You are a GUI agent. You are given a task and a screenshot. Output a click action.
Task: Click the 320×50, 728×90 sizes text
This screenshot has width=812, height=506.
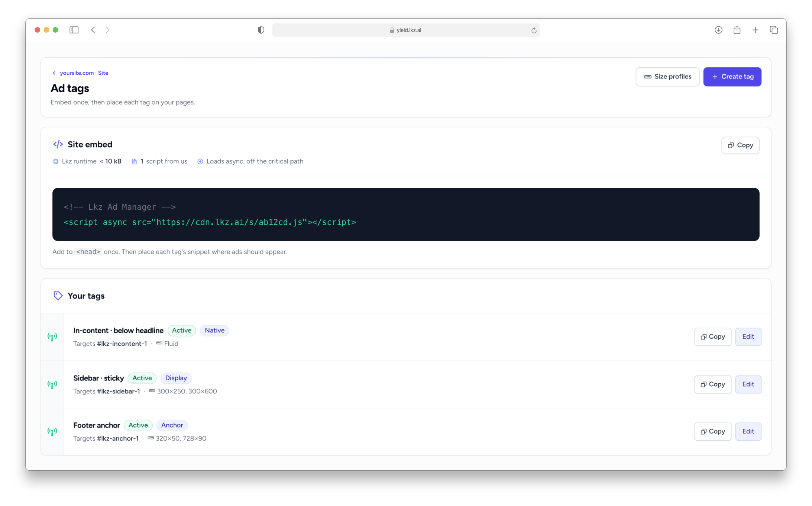pos(181,439)
